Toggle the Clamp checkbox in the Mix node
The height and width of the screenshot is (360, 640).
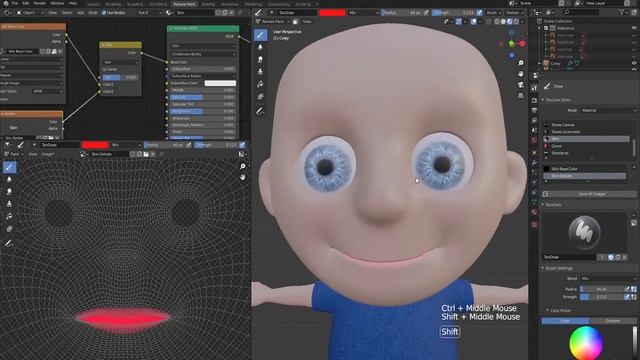[x=104, y=69]
